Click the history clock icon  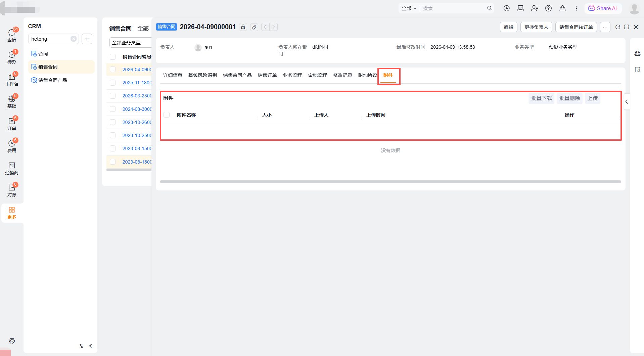pyautogui.click(x=506, y=8)
